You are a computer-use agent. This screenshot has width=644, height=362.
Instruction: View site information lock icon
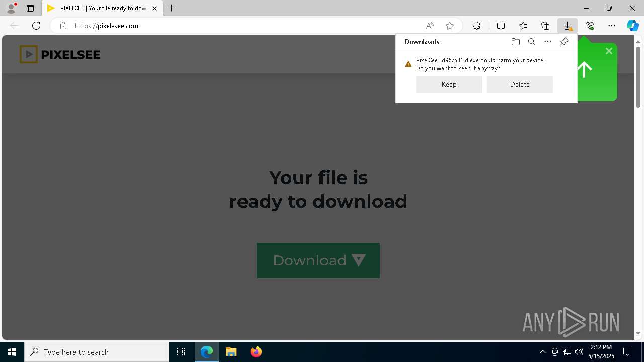point(63,26)
